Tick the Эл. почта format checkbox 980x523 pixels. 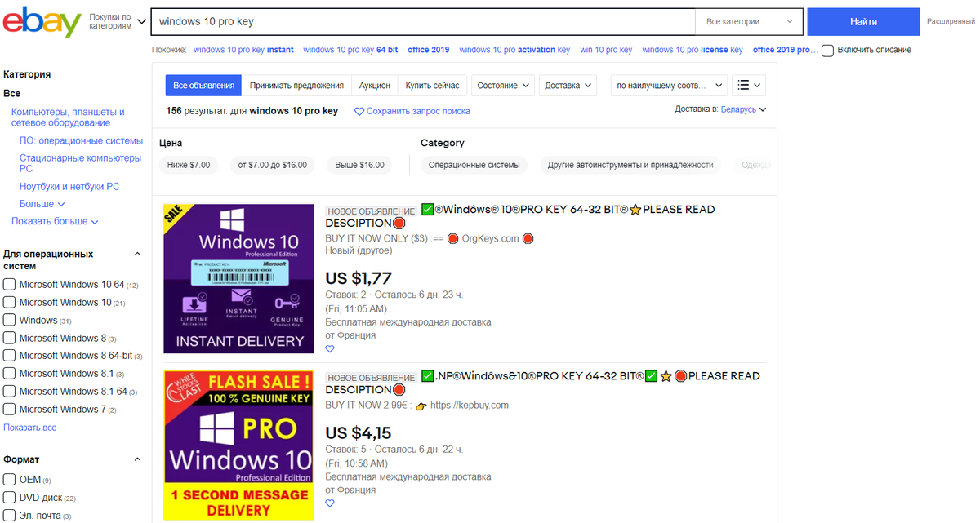[9, 516]
